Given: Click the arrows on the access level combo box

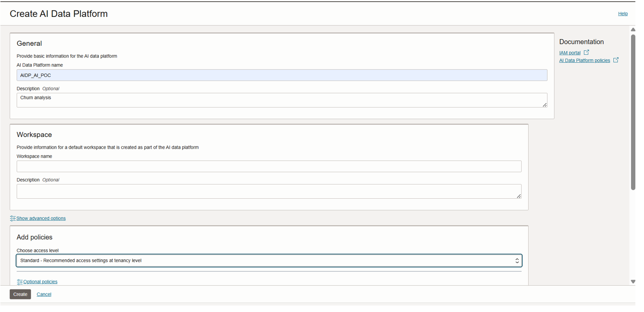Looking at the screenshot, I should [517, 261].
